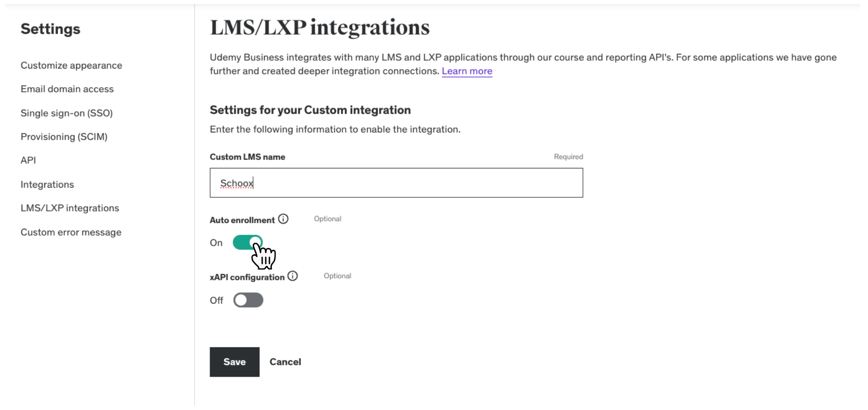Select Integrations in the settings sidebar

pyautogui.click(x=47, y=184)
